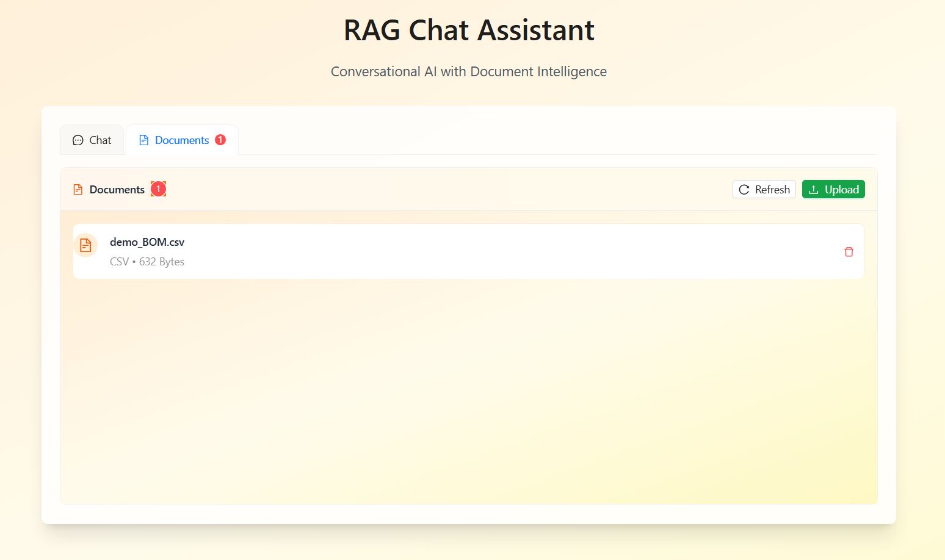Delete demo_BOM.csv with the red trash icon
945x560 pixels.
tap(849, 252)
